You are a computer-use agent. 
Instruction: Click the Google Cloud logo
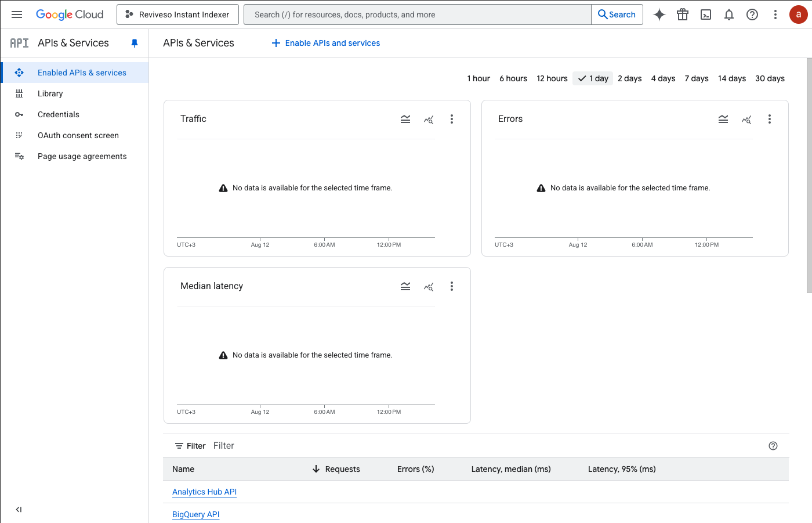[70, 15]
